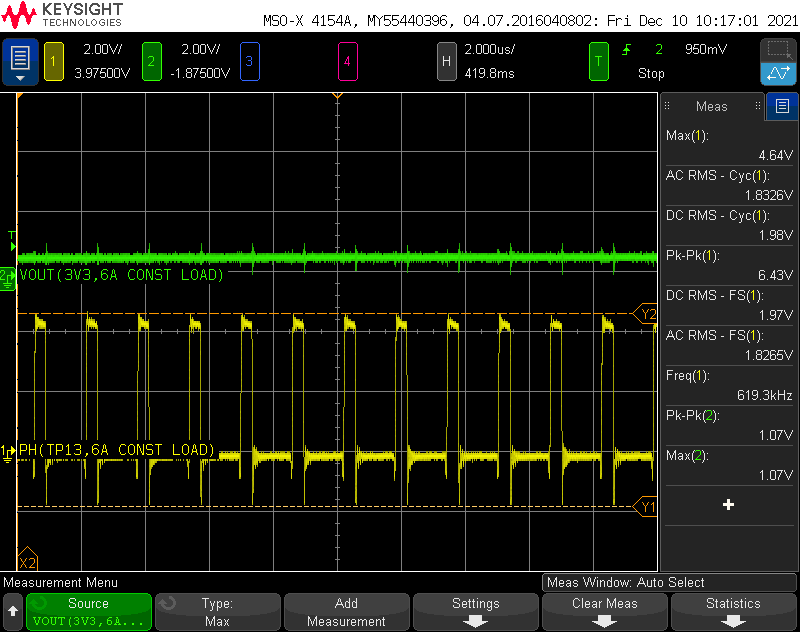Open Source VOUT softkey

pyautogui.click(x=89, y=612)
